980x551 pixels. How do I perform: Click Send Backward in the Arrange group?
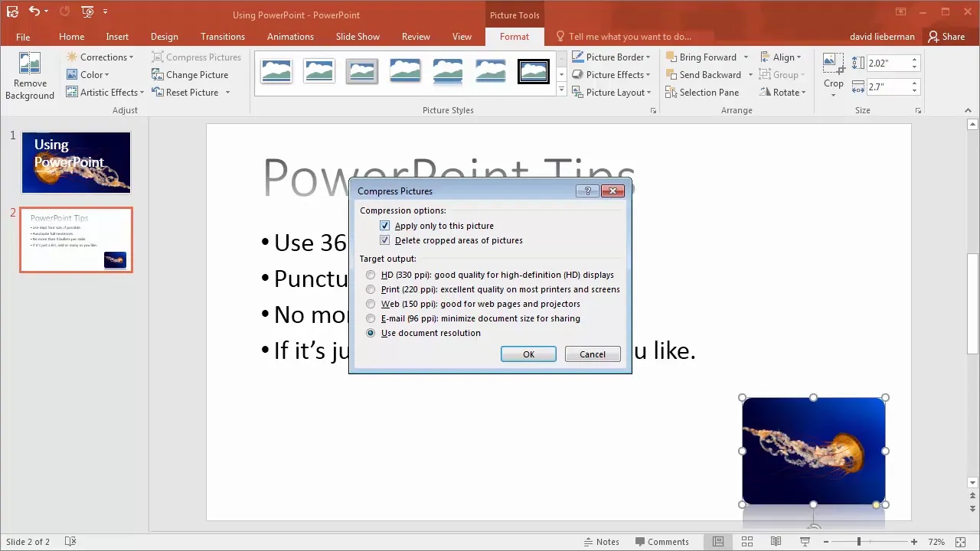pos(702,75)
